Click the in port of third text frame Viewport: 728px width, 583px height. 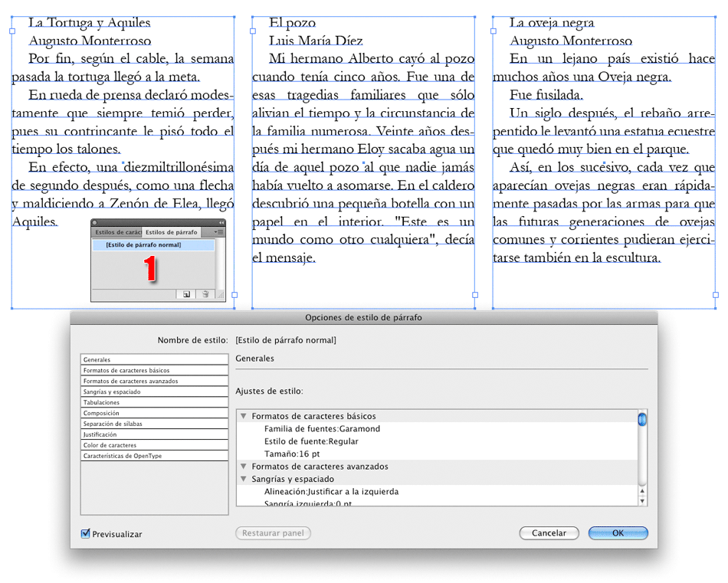494,31
